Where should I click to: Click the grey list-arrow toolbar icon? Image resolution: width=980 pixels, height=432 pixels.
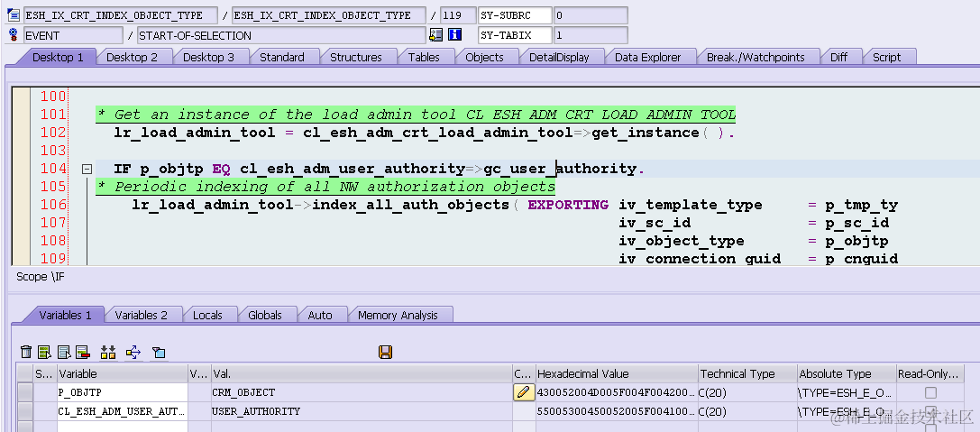(x=64, y=353)
